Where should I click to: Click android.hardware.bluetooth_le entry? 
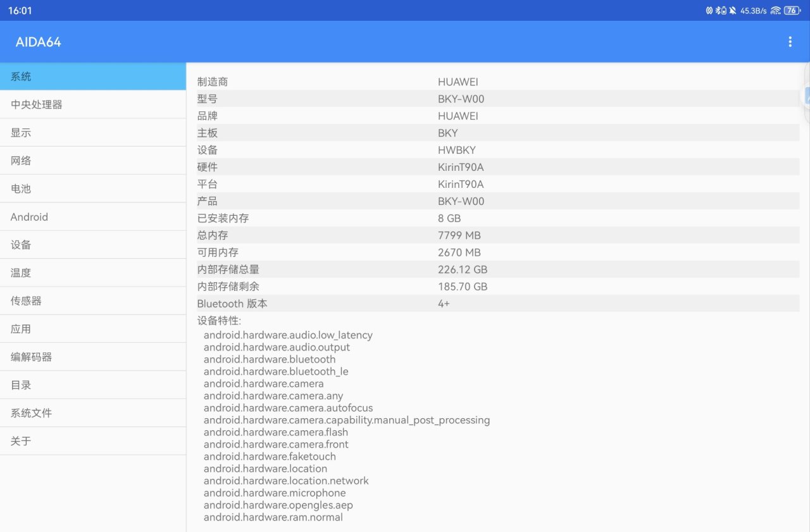276,371
